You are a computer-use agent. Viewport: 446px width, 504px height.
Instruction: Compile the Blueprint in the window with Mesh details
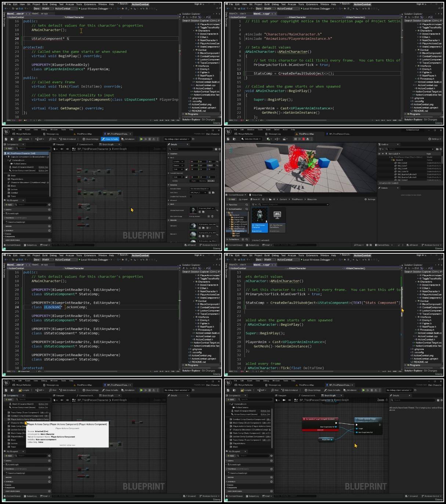[x=24, y=139]
